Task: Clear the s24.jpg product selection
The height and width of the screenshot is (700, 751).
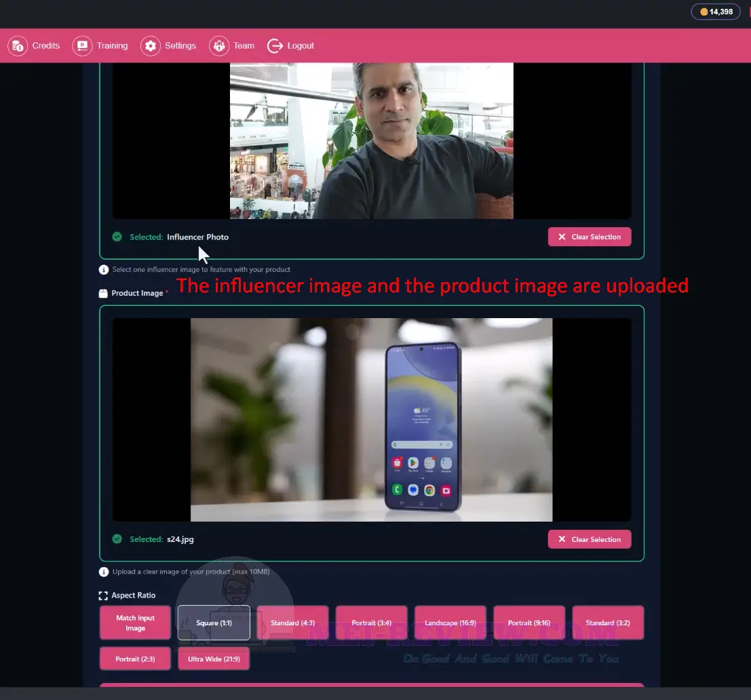Action: [x=590, y=540]
